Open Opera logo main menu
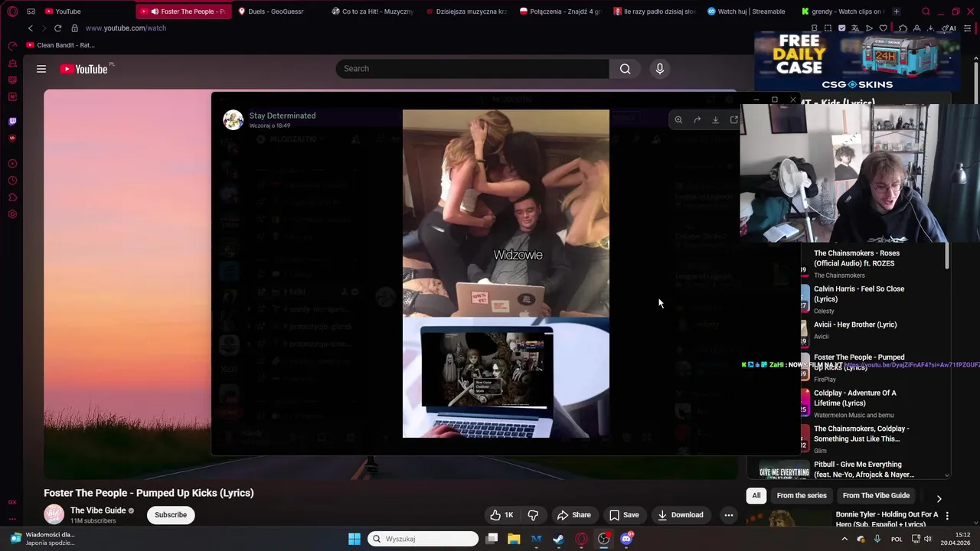Screen dimensions: 980x551 tap(12, 11)
